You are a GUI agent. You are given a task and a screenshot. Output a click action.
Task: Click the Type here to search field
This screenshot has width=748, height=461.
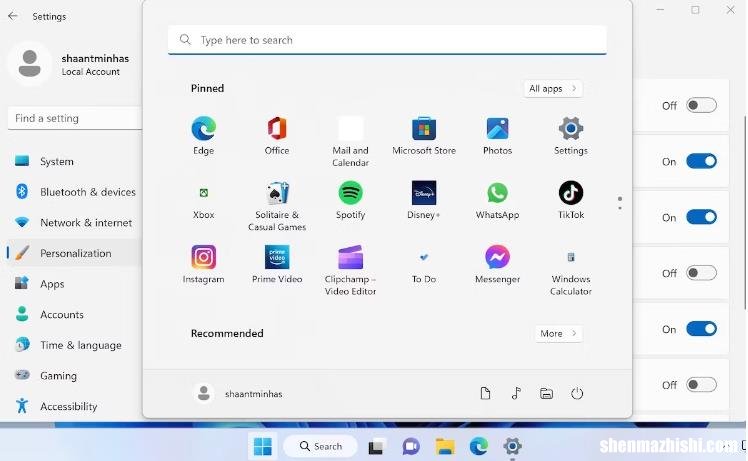pyautogui.click(x=387, y=40)
